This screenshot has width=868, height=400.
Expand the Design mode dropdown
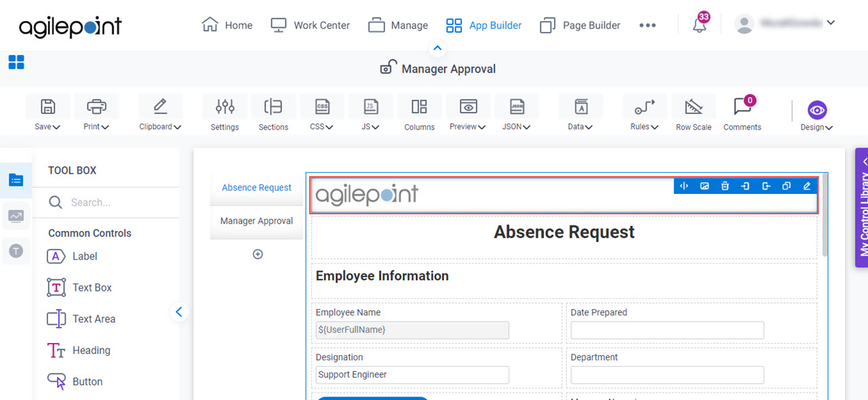click(829, 127)
